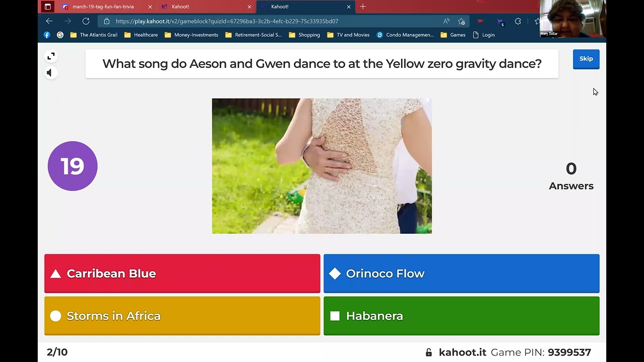Click the white triangle answer shape

tap(56, 274)
